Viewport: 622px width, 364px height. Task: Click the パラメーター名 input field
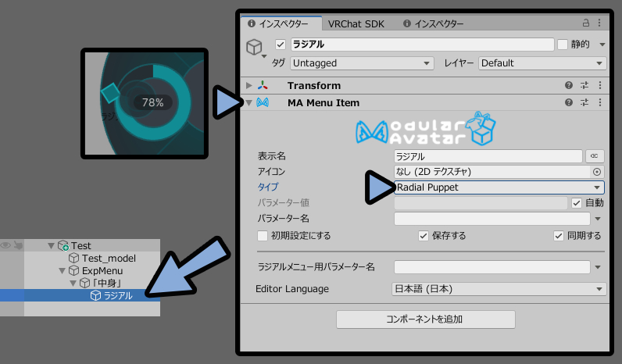(492, 219)
